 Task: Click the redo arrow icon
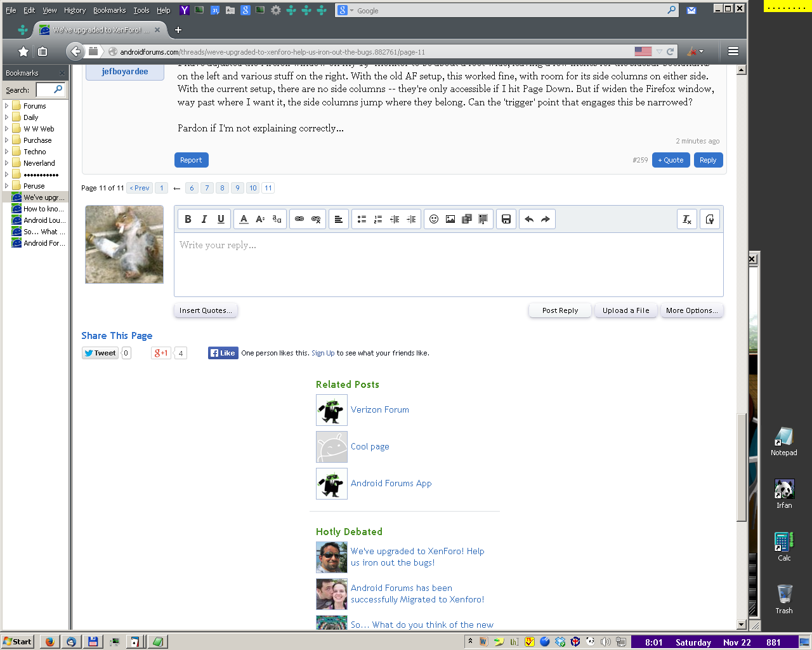[x=546, y=219]
